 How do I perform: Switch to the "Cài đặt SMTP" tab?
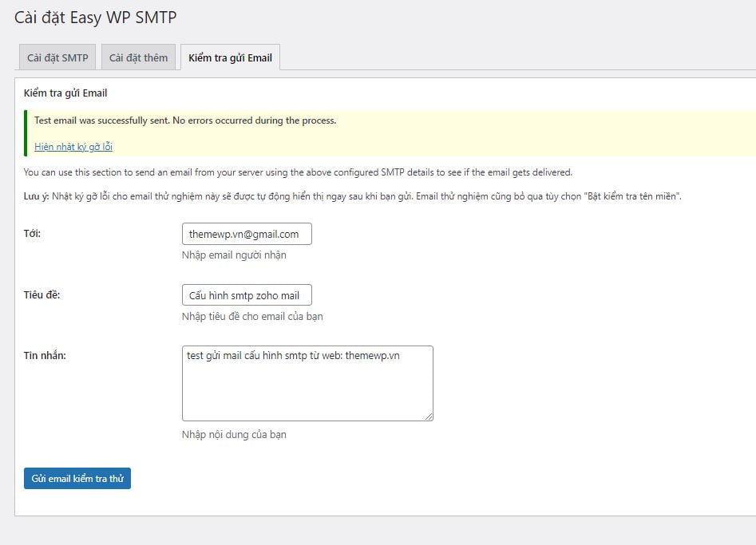(57, 57)
